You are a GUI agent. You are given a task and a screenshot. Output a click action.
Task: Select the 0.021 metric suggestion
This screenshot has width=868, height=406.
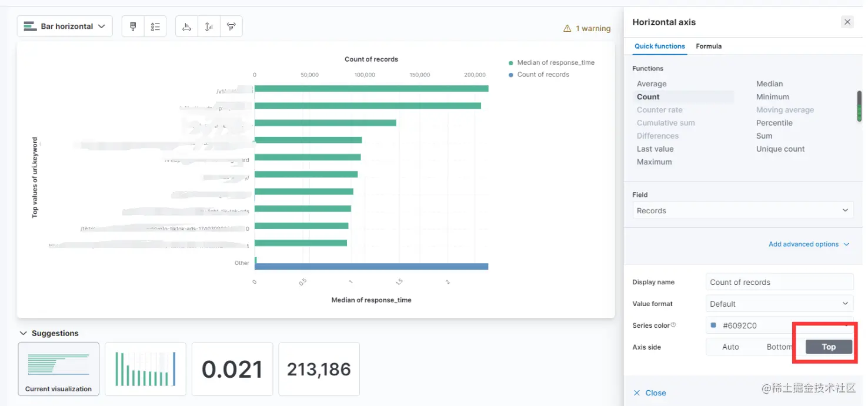(x=232, y=369)
